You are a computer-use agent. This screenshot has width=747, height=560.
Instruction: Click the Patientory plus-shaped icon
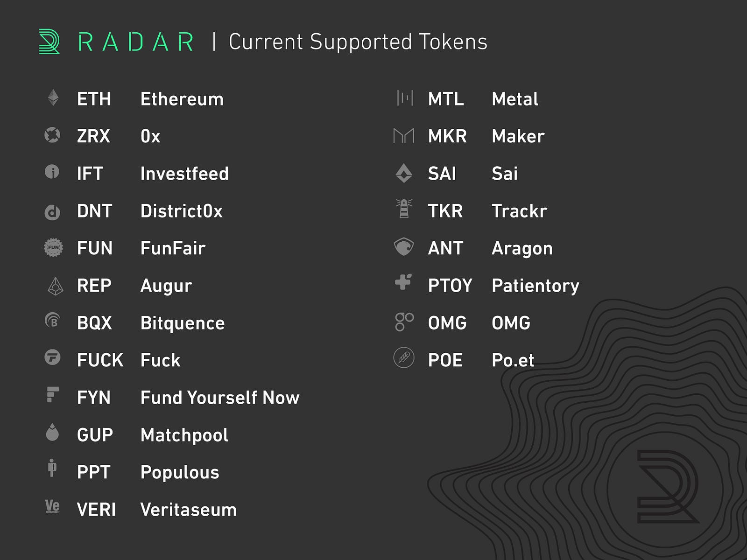point(403,282)
